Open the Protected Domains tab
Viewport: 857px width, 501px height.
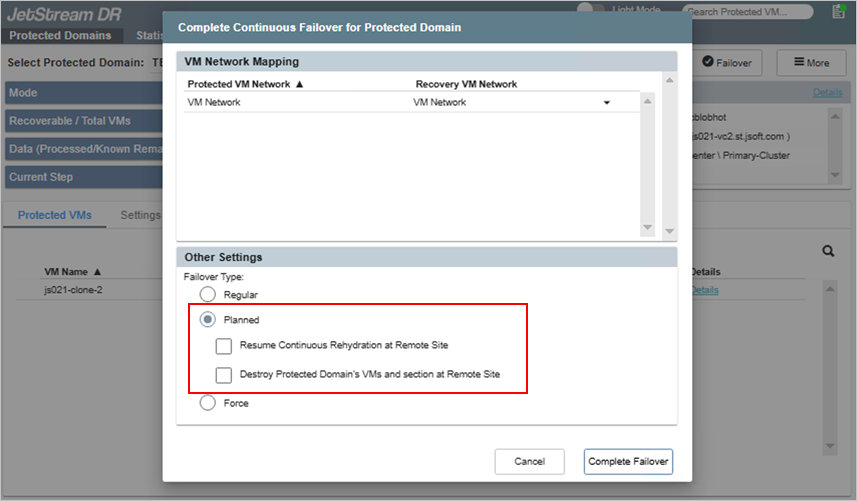[x=60, y=36]
